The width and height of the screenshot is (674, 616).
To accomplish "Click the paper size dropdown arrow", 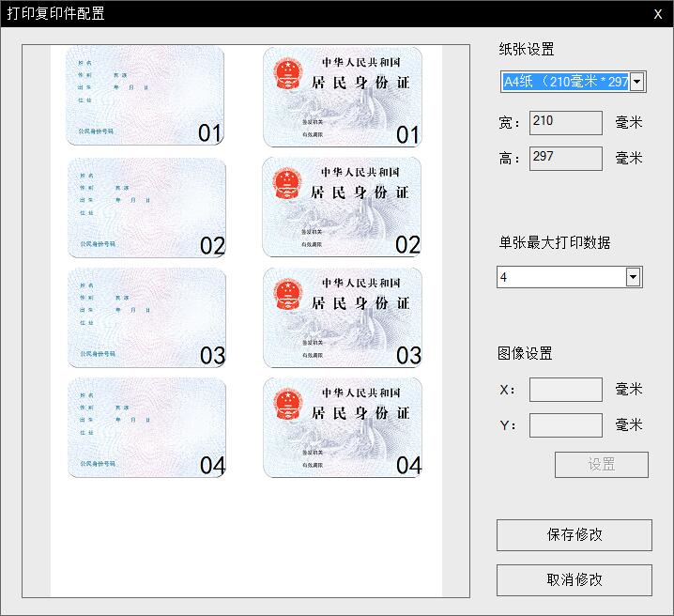I will [636, 82].
